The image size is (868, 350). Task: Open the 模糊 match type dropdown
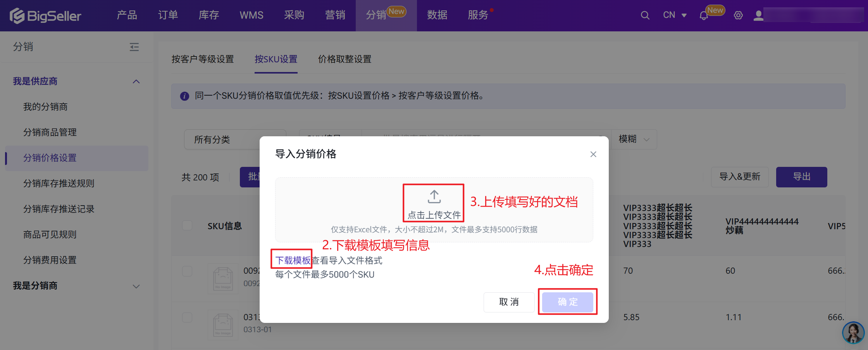pos(634,139)
